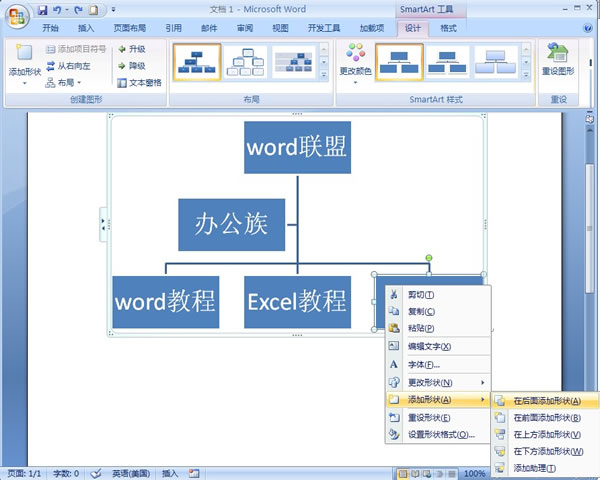Open Word help question mark icon

(588, 28)
